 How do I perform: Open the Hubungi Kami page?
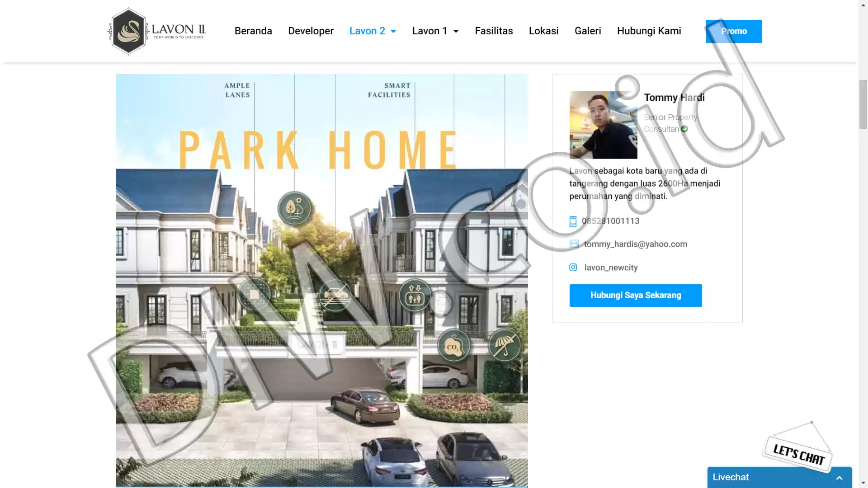point(649,31)
